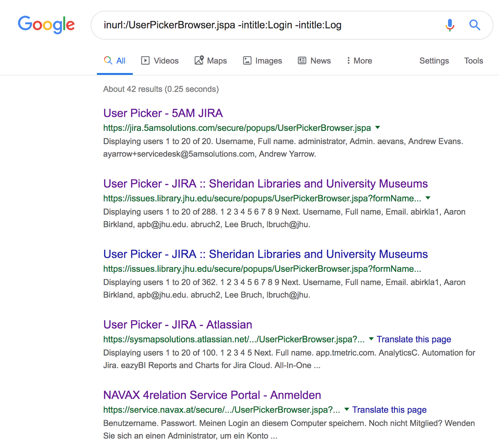
Task: Activate voice search microphone icon
Action: [450, 25]
